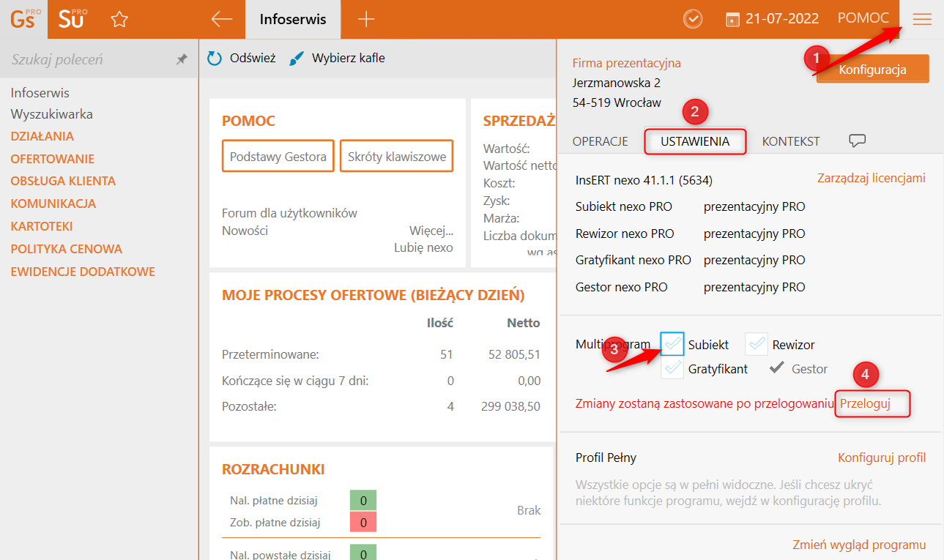Open favorites star icon
This screenshot has height=560, width=944.
pyautogui.click(x=119, y=20)
